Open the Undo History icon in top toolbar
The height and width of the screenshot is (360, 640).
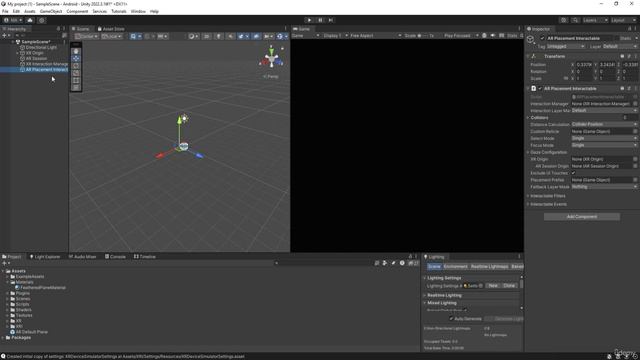tap(564, 20)
